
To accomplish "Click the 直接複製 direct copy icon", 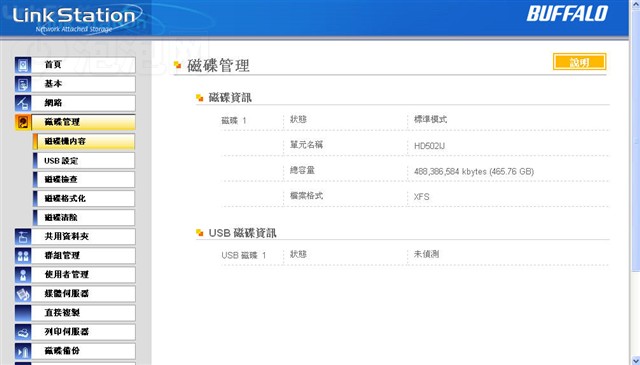I will [x=23, y=313].
